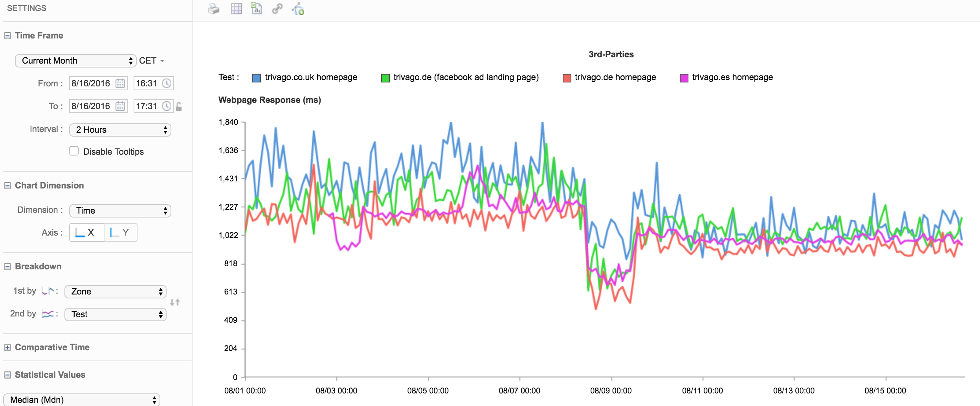Enable the Disable Tooltips checkbox
Image resolution: width=980 pixels, height=406 pixels.
pos(74,151)
